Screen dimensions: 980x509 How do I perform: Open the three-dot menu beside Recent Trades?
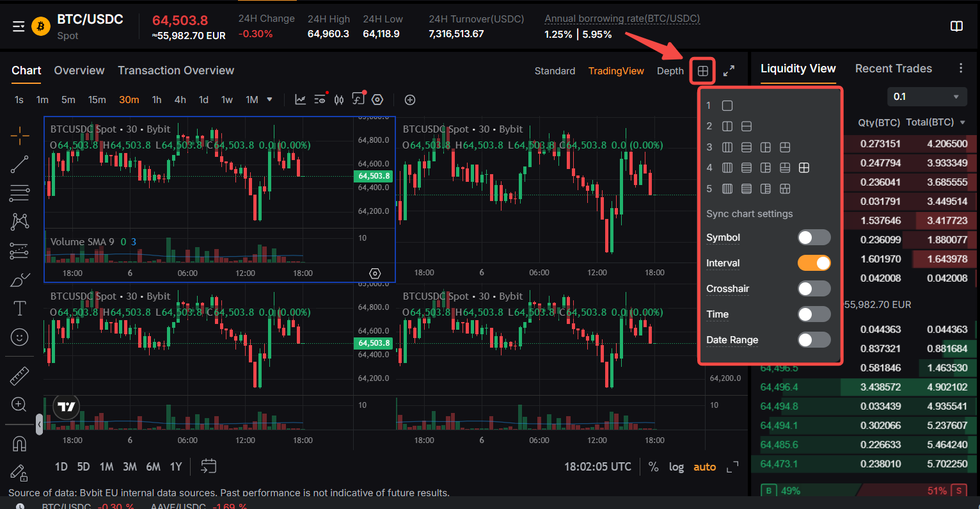pyautogui.click(x=960, y=69)
